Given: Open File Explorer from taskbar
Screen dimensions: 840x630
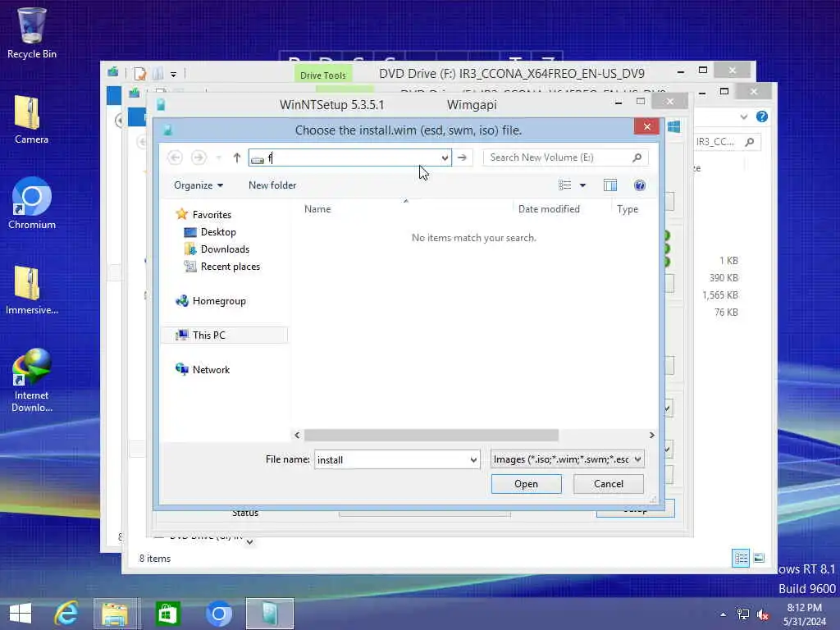Looking at the screenshot, I should [115, 614].
